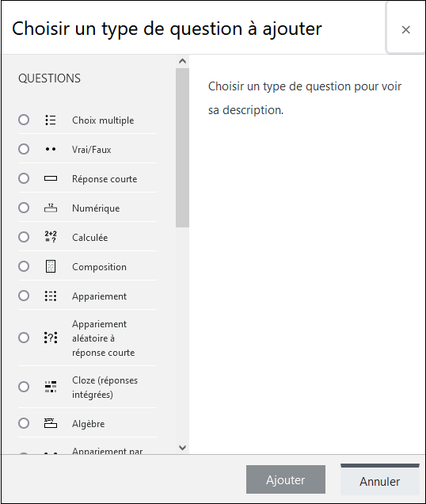This screenshot has width=426, height=504.
Task: Click the Appariement matching icon
Action: [x=51, y=296]
